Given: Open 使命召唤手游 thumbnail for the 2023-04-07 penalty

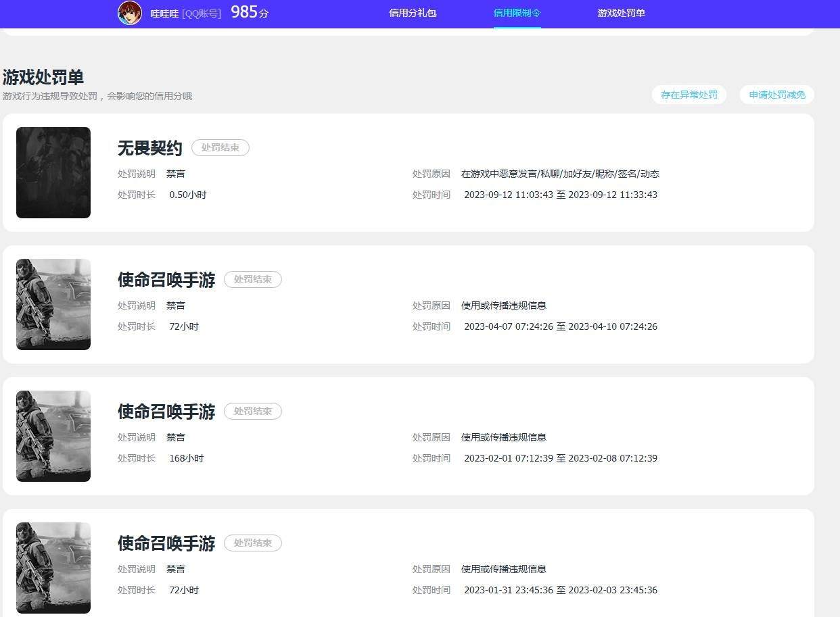Looking at the screenshot, I should [x=53, y=304].
